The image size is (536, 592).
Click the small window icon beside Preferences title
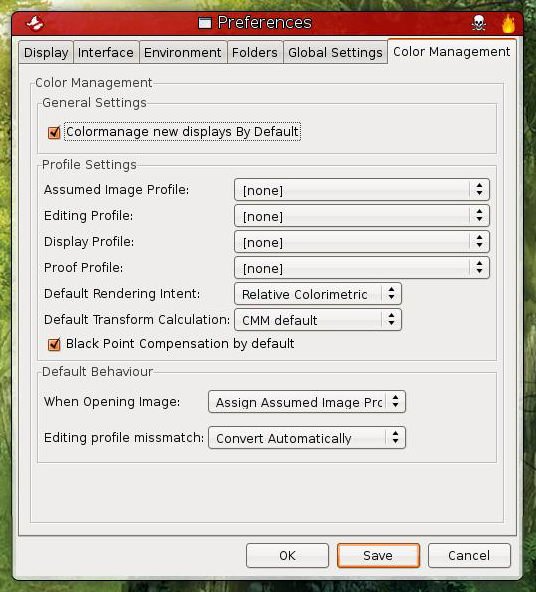pos(205,23)
